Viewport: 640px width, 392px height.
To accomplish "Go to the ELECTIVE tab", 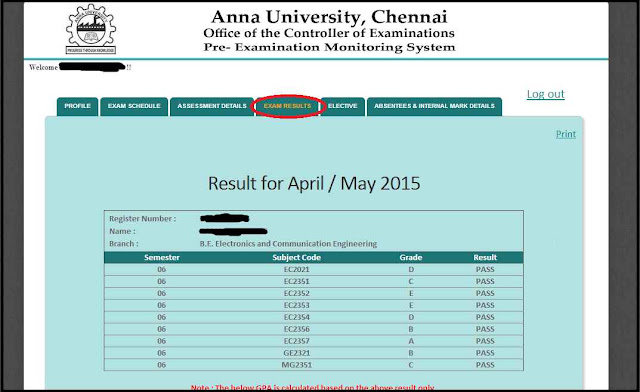I will pyautogui.click(x=343, y=107).
